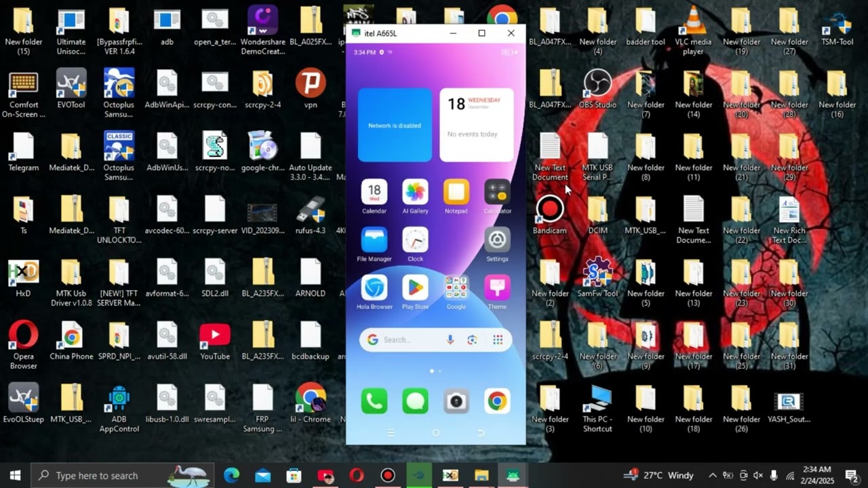Open the Camera app in phone dock
The height and width of the screenshot is (488, 868).
[x=456, y=401]
